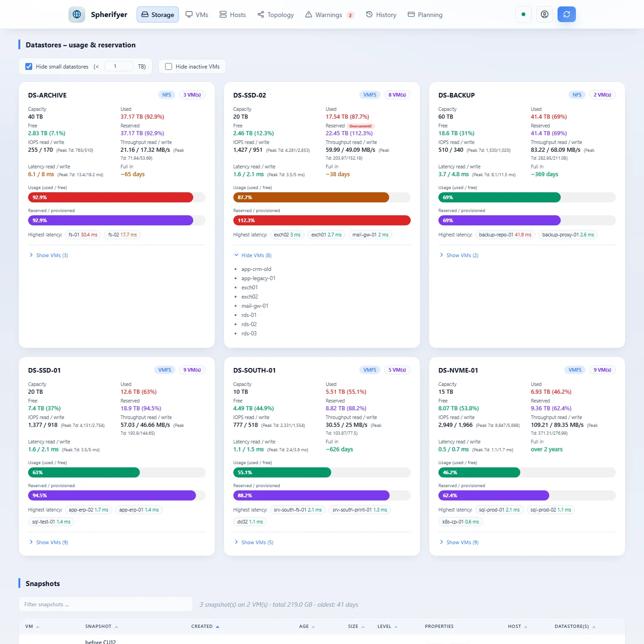Click the fs-01 30.4 ms latency chip
Screen dimensions: 644x644
click(83, 235)
